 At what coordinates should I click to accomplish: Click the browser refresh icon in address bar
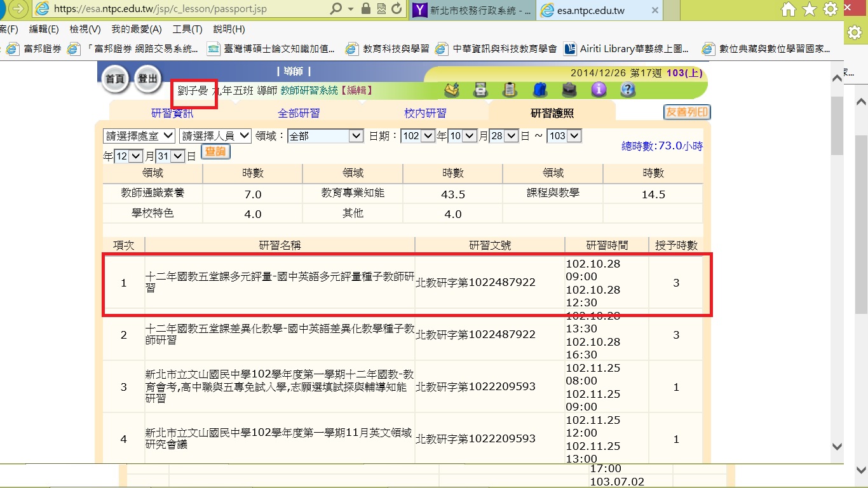click(397, 9)
